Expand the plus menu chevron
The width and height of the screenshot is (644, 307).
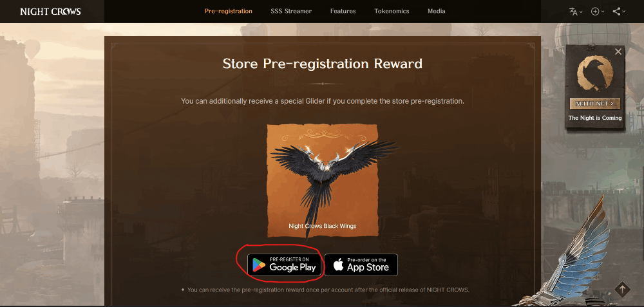603,12
